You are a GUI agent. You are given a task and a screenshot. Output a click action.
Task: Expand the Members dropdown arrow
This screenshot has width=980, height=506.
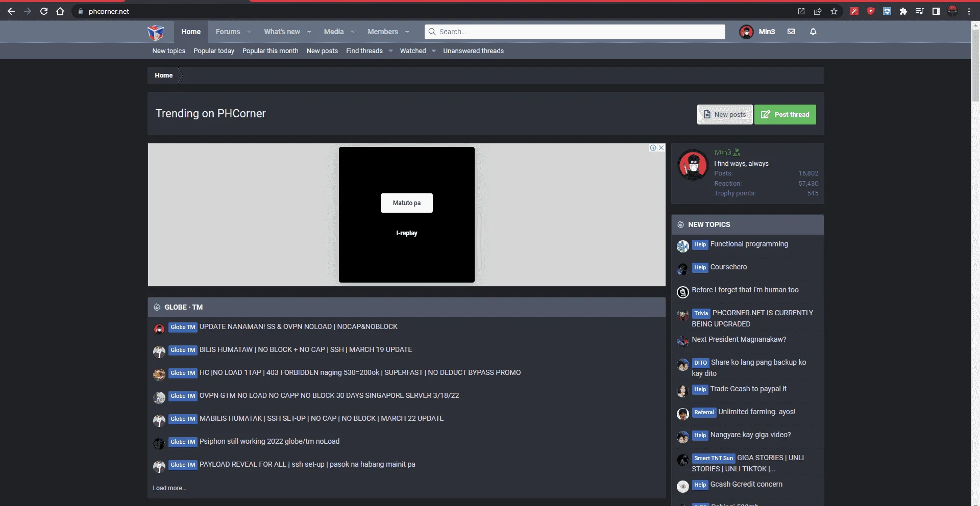407,32
